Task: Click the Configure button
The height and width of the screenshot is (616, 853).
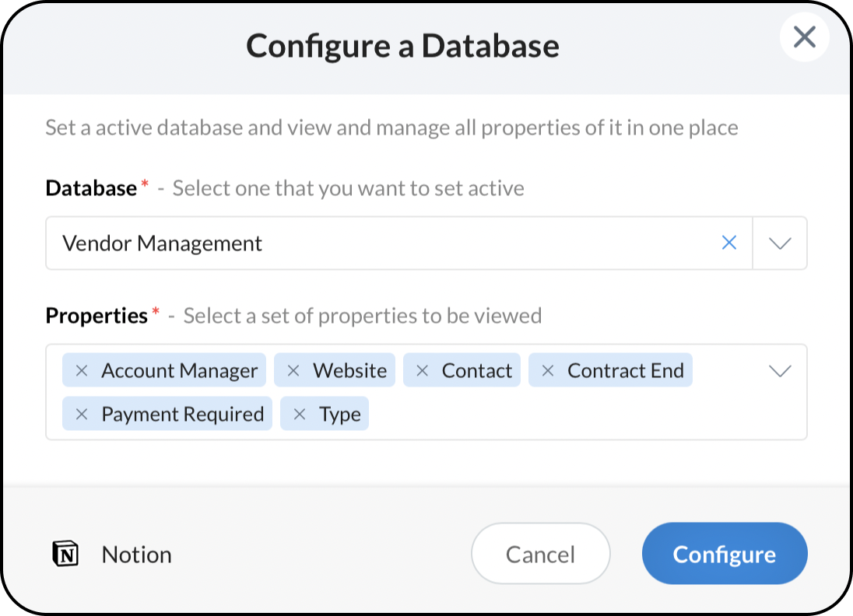Action: tap(724, 554)
